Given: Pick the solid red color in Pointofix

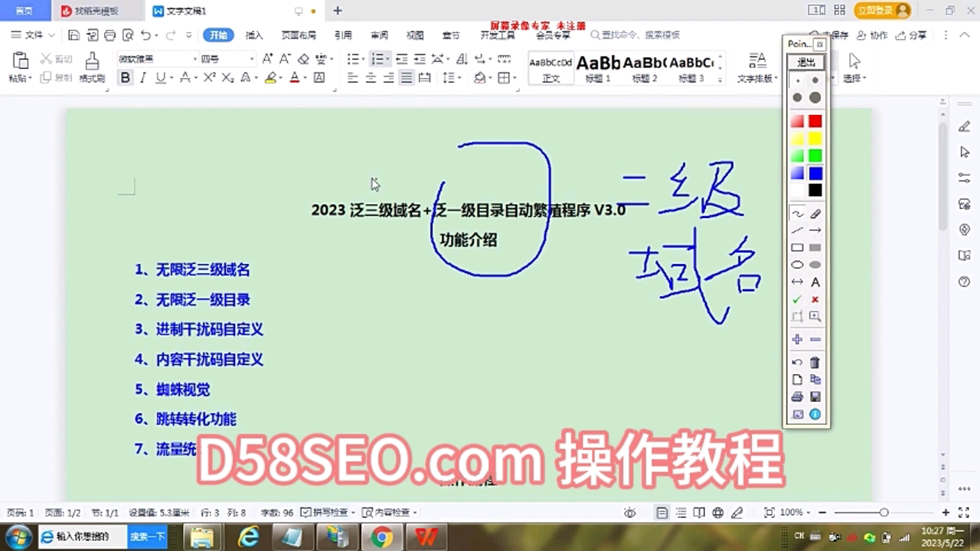Looking at the screenshot, I should coord(815,121).
